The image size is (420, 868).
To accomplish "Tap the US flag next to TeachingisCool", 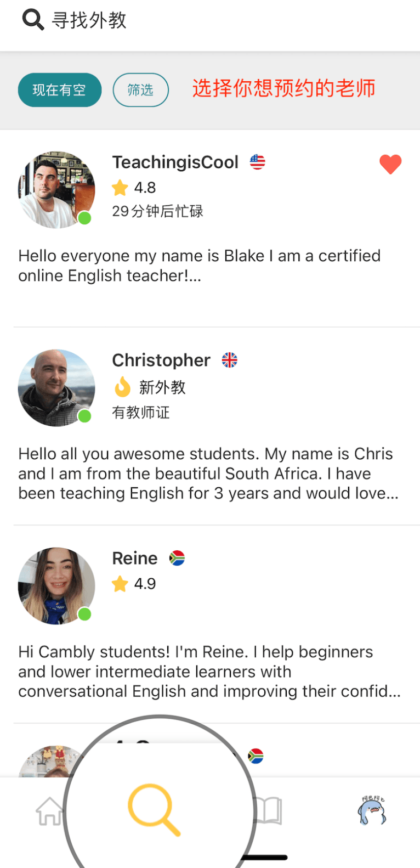I will 257,162.
